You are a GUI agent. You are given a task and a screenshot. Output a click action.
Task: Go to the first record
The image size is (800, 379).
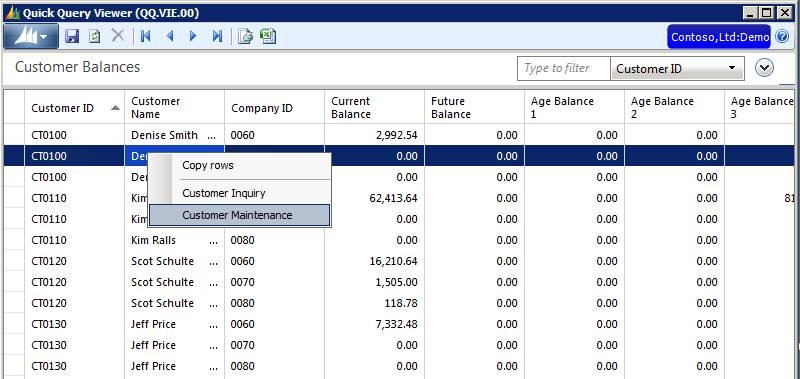pos(146,36)
